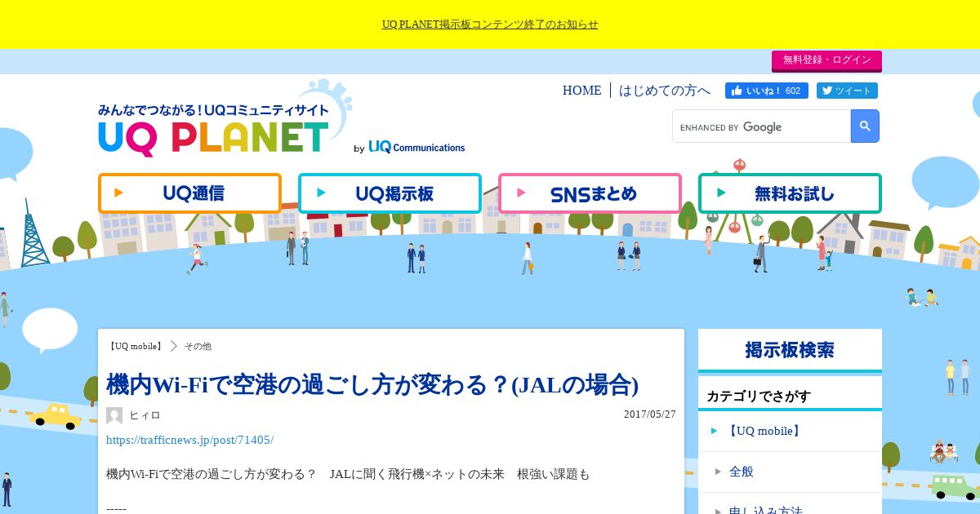Click the UQ Communications logo
The height and width of the screenshot is (514, 980).
pos(416,147)
